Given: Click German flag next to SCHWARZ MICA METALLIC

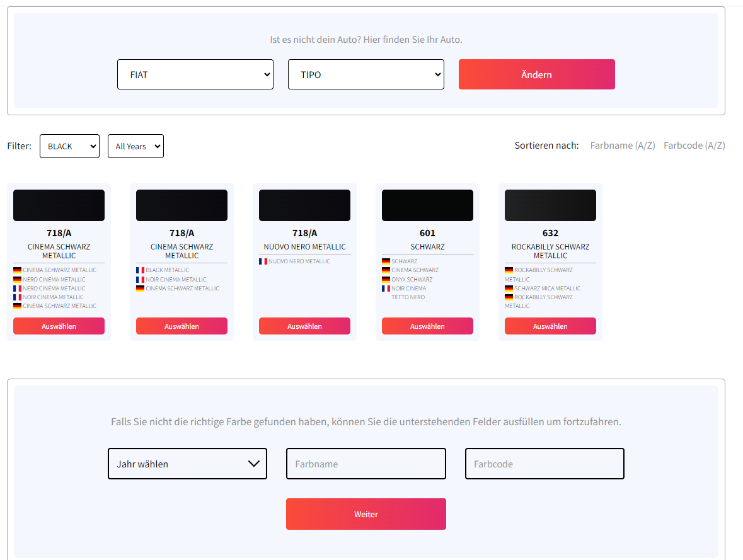Looking at the screenshot, I should coord(509,289).
